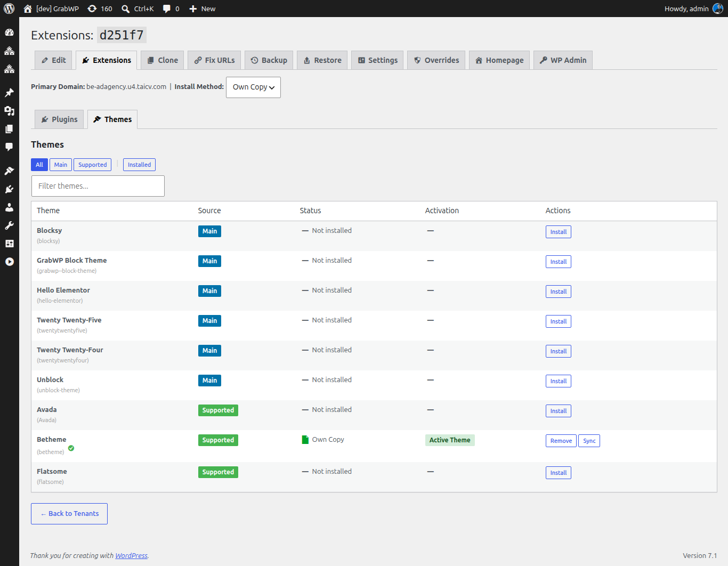Click the + New admin bar item
The image size is (728, 566).
tap(203, 9)
